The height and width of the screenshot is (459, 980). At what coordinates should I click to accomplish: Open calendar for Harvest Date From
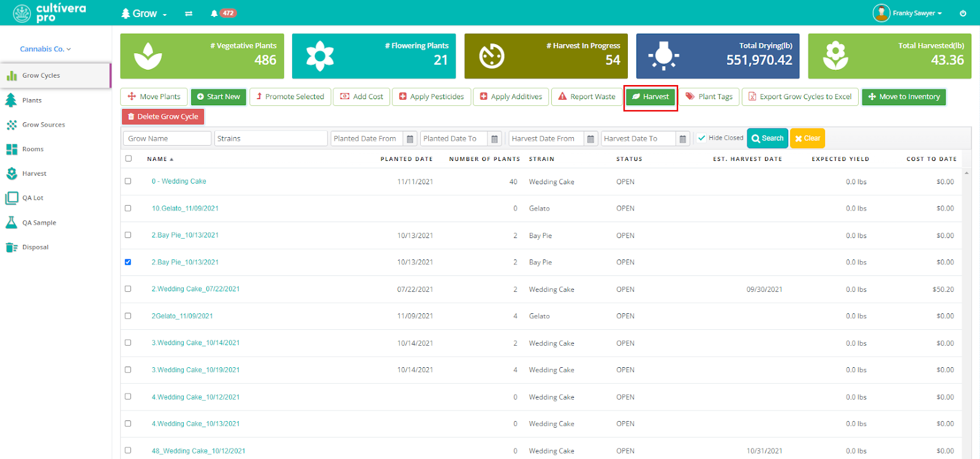[x=590, y=139]
